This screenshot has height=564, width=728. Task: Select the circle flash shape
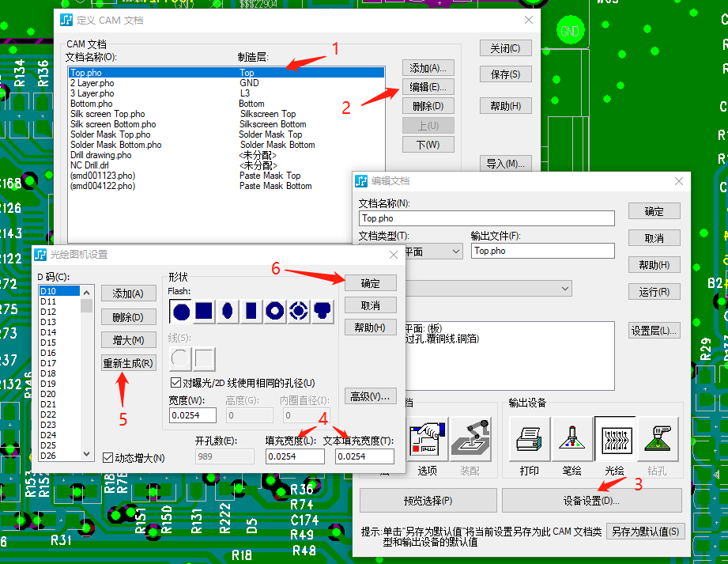point(180,311)
